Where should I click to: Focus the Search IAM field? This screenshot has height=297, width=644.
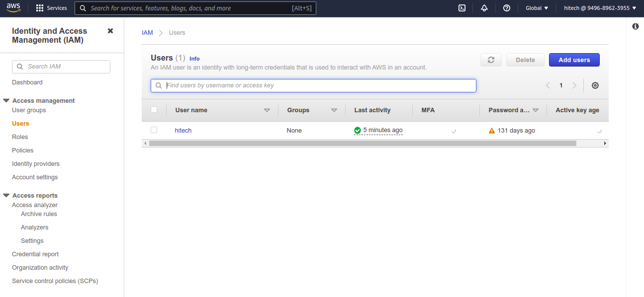tap(61, 67)
